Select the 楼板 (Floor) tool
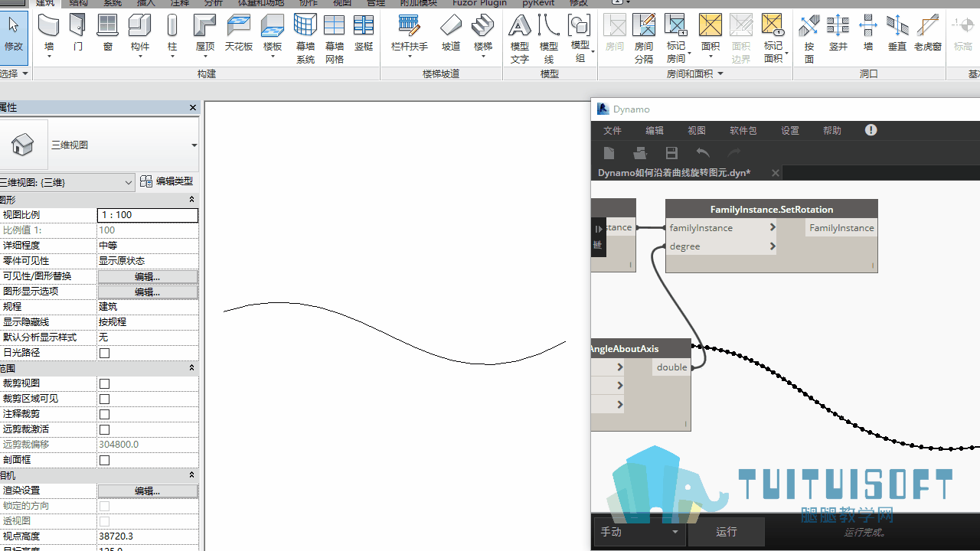 tap(273, 35)
